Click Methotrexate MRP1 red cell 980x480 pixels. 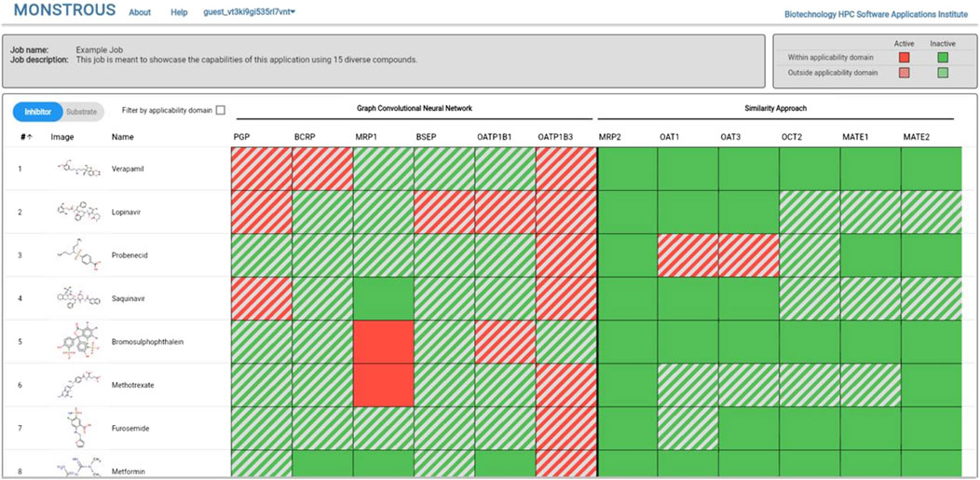coord(383,385)
